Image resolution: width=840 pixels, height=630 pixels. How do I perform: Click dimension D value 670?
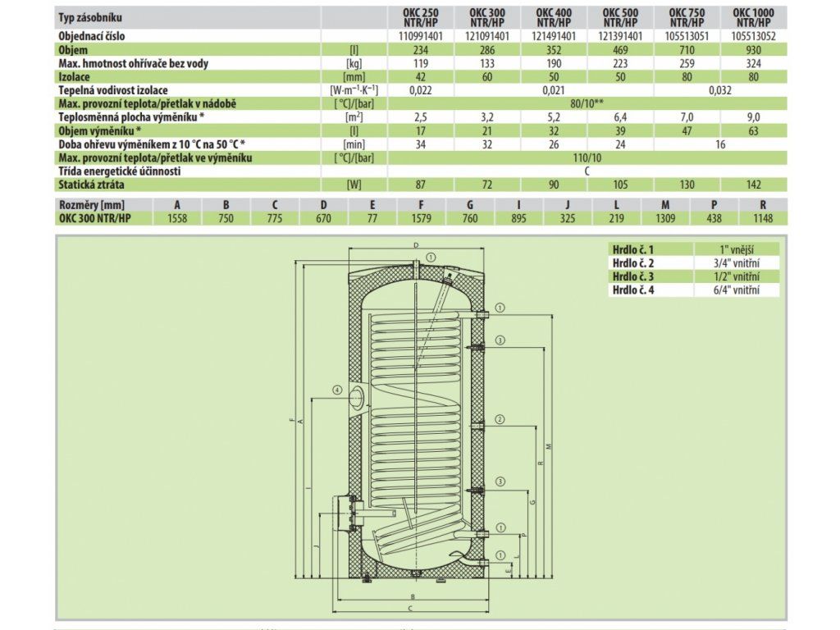click(x=323, y=218)
